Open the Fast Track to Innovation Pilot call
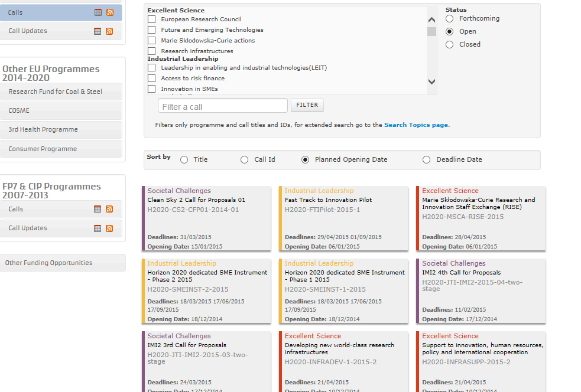Viewport: 581px width, 392px height. [328, 200]
